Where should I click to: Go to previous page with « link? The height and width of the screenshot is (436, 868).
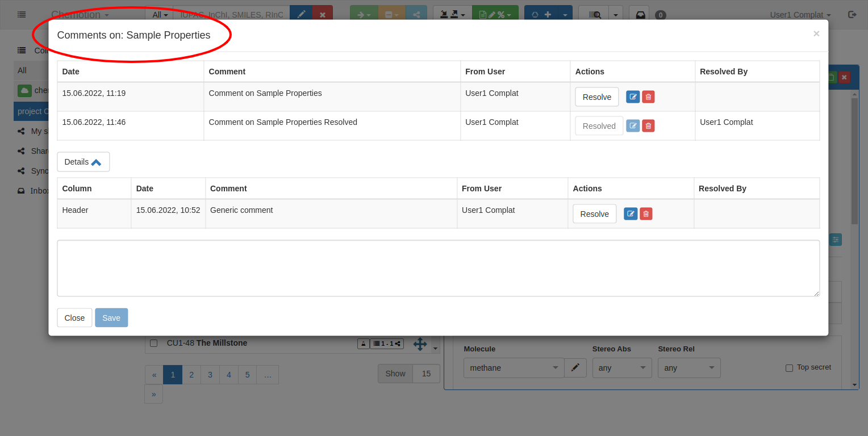coord(154,375)
